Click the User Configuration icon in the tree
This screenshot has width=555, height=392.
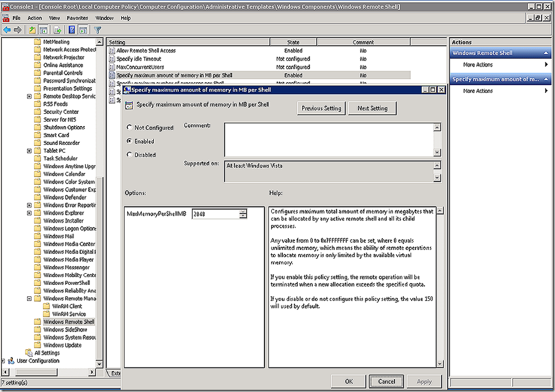pyautogui.click(x=11, y=361)
